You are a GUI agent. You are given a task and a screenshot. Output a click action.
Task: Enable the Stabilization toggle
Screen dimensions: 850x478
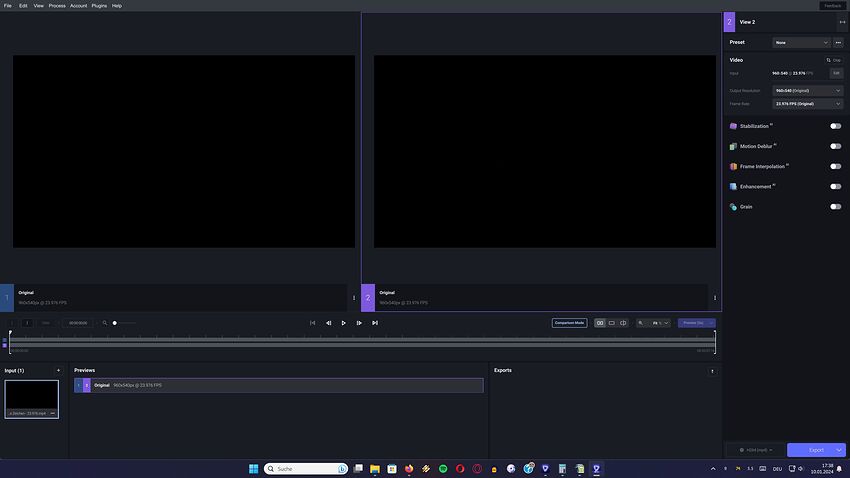click(835, 126)
